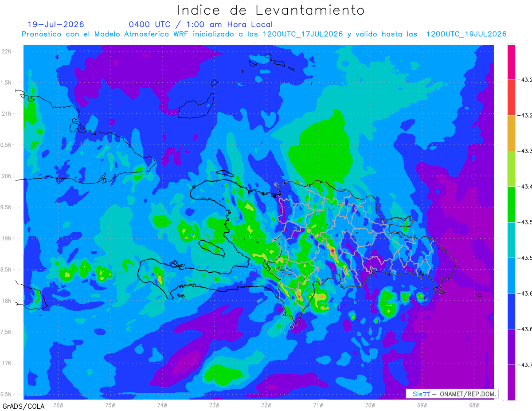Click the "20N" latitude label
This screenshot has height=411, width=532.
click(x=7, y=176)
